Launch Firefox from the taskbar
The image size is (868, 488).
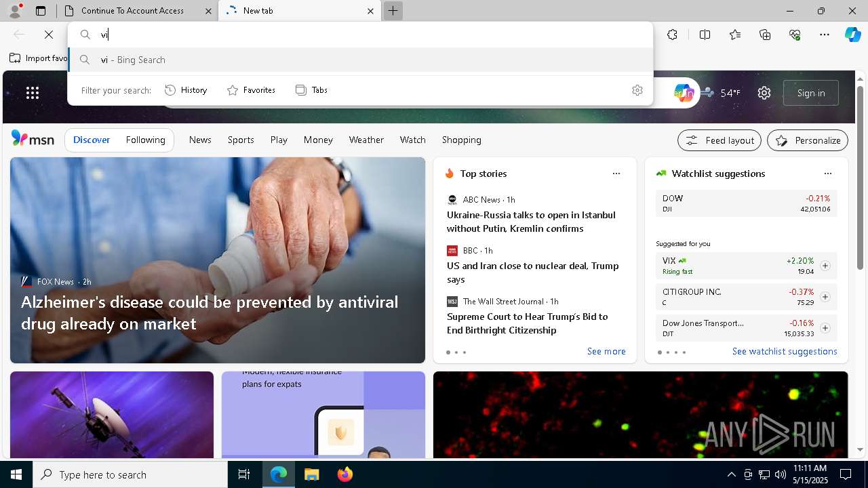(x=344, y=474)
